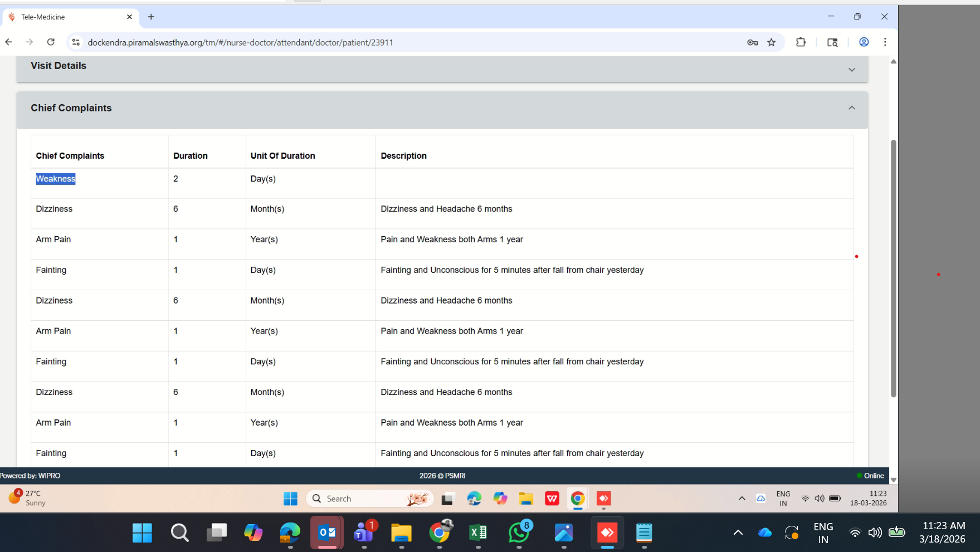Go back to the previous page
This screenshot has height=552, width=980.
coord(9,42)
